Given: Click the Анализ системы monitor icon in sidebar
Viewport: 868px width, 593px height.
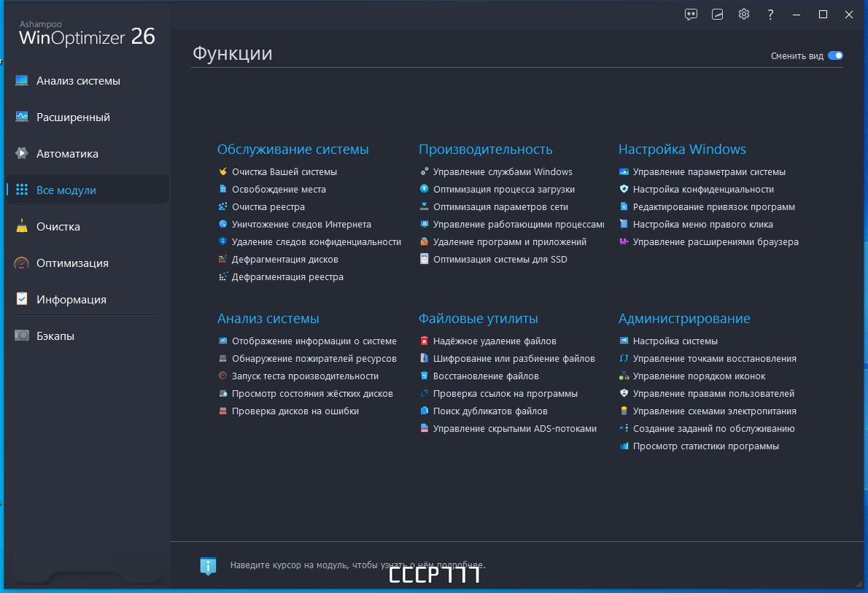Looking at the screenshot, I should [x=22, y=81].
